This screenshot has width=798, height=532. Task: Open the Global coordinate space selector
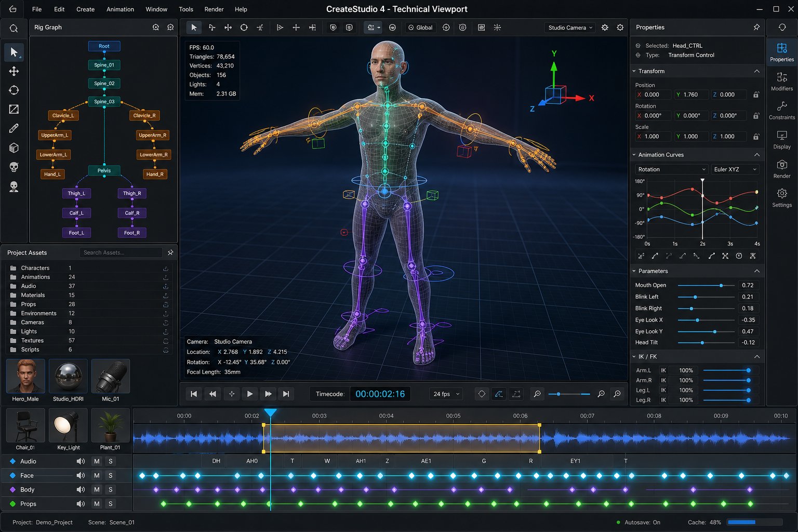pyautogui.click(x=420, y=28)
